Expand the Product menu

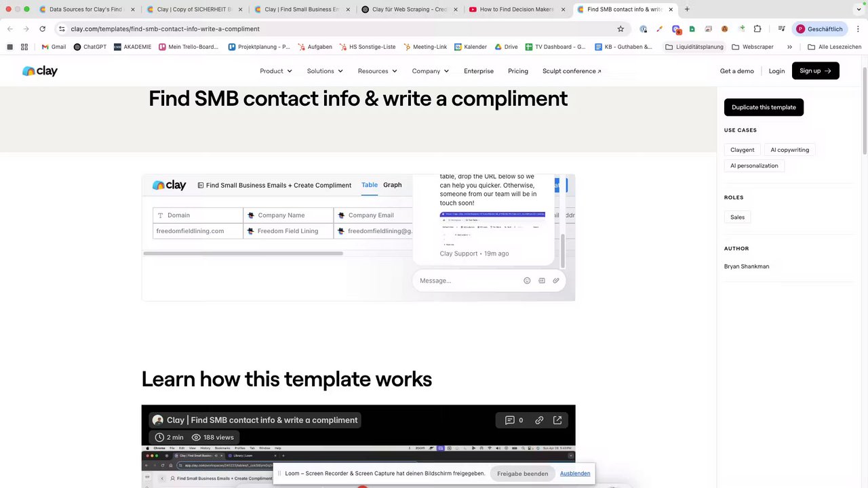[x=276, y=71]
